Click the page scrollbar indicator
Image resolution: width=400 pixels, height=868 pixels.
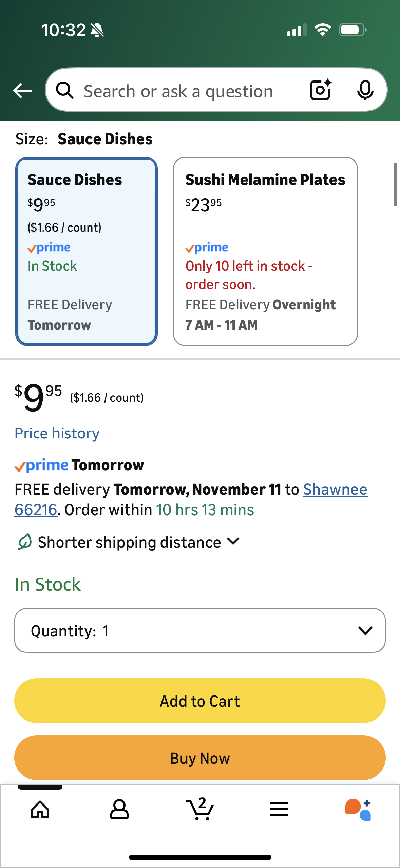point(395,184)
